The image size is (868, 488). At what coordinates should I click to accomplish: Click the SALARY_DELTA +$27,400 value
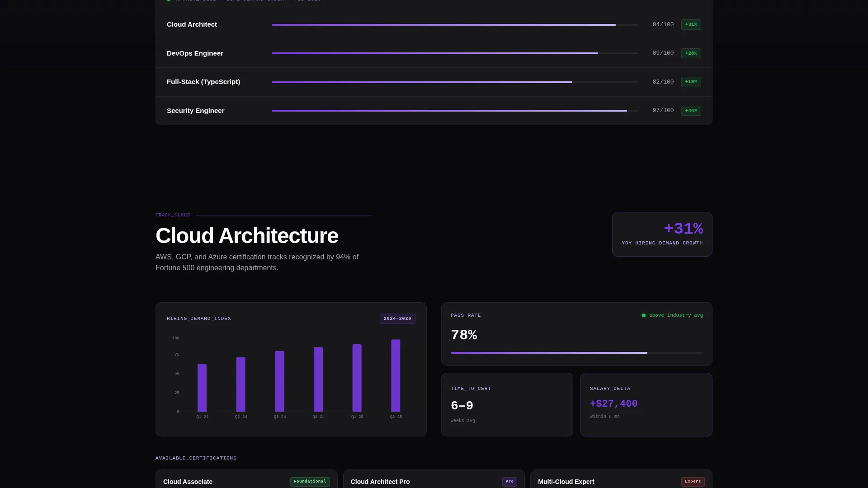(x=613, y=404)
